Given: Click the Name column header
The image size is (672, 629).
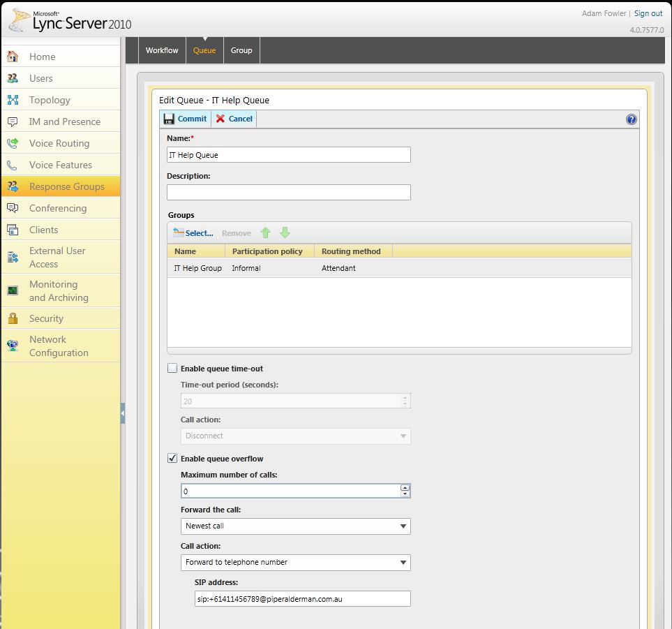Looking at the screenshot, I should (196, 251).
